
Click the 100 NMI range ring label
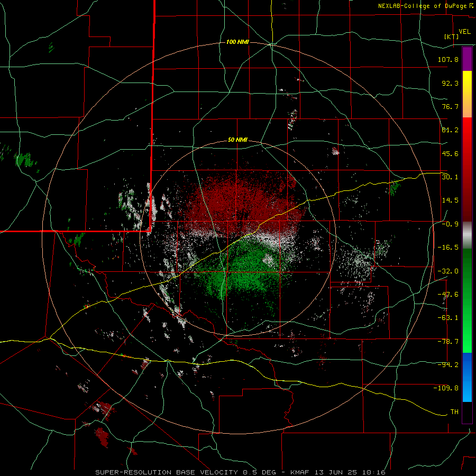(x=237, y=42)
